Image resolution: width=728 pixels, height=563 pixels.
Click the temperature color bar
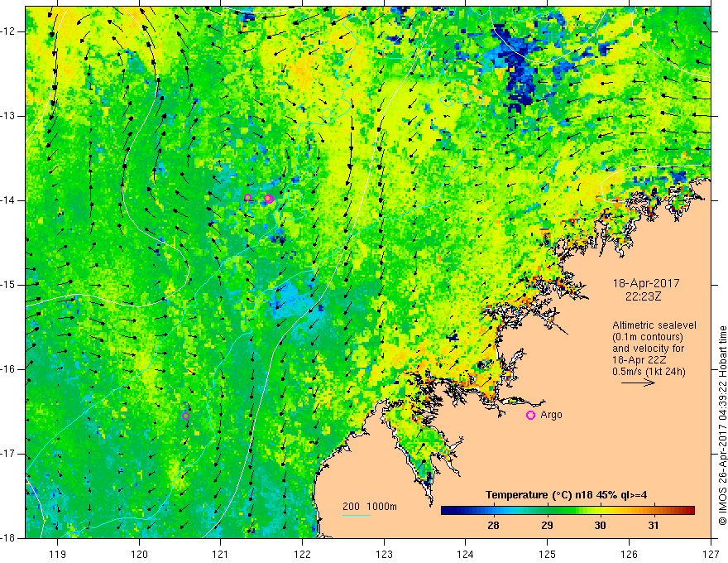coord(568,511)
